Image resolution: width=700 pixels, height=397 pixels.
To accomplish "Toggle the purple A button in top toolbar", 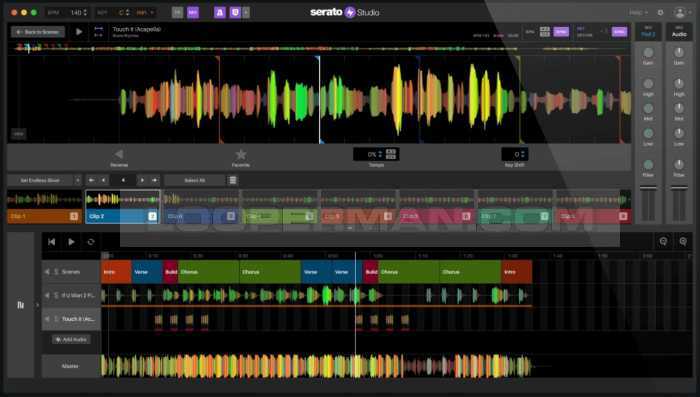I will coord(219,13).
